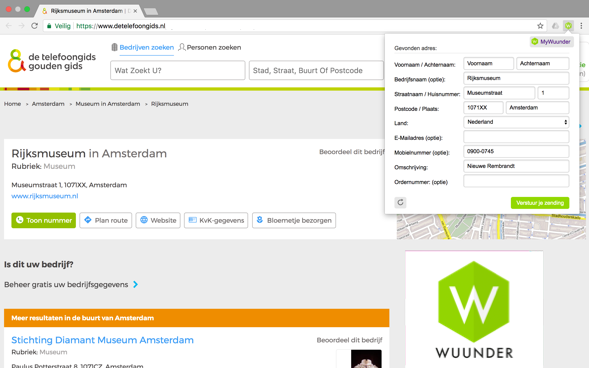This screenshot has width=589, height=368.
Task: Open the Chrome three-dot menu
Action: (581, 26)
